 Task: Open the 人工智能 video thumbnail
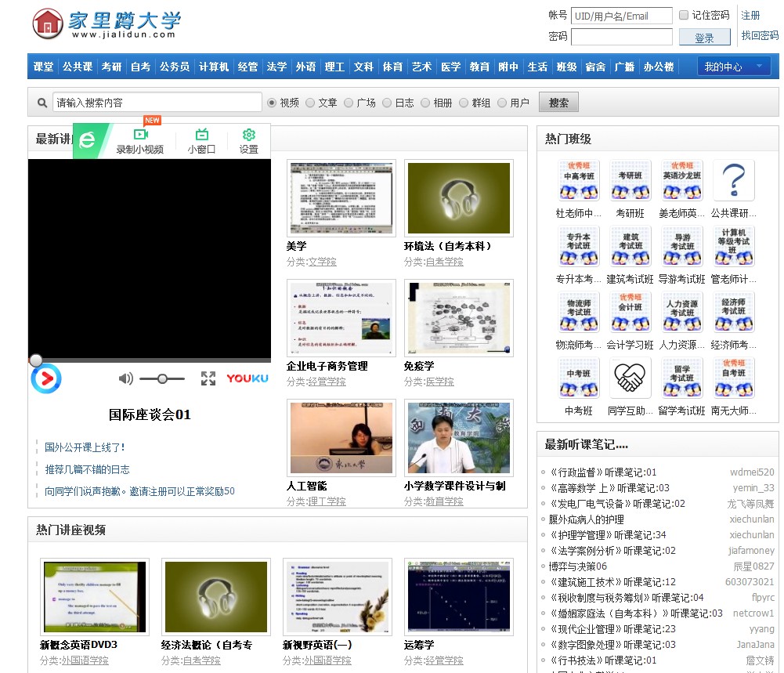(341, 437)
